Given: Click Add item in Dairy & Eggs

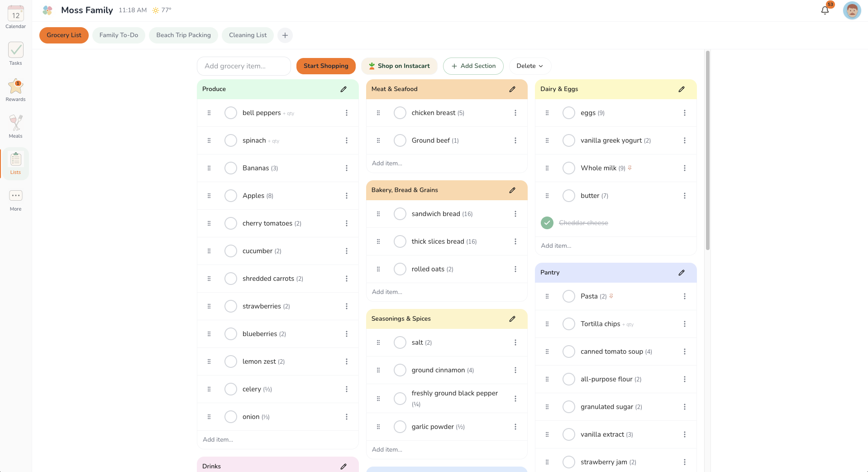Looking at the screenshot, I should point(615,246).
